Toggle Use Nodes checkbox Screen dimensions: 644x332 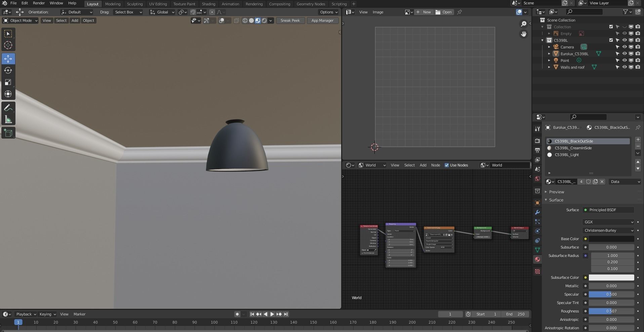[x=447, y=165]
